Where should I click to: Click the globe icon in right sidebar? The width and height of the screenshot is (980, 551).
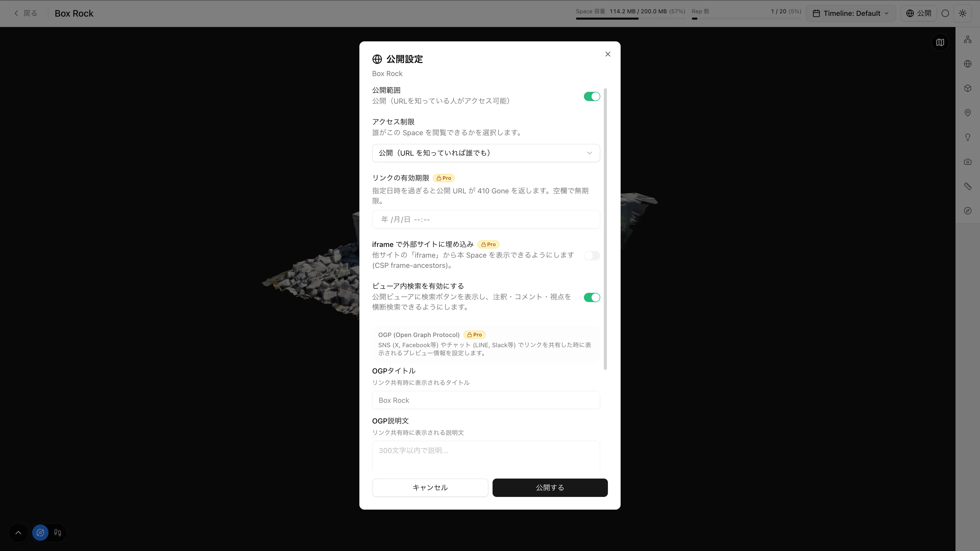tap(967, 64)
